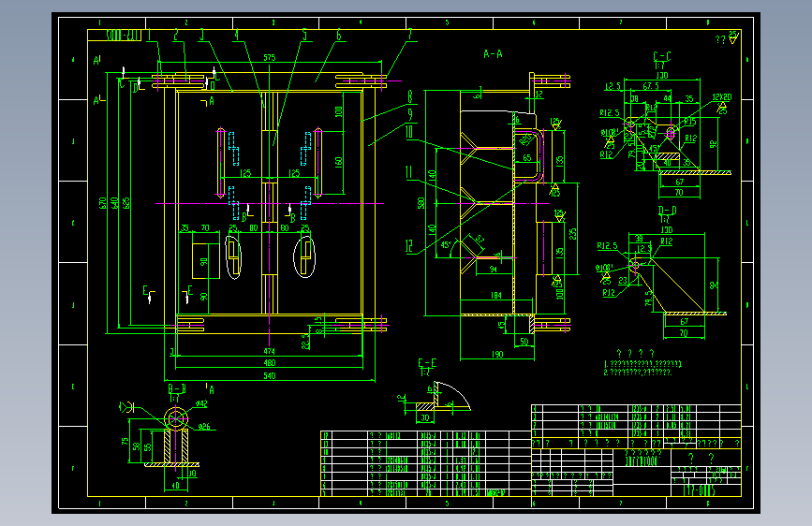Click the D-D detail view title
This screenshot has height=526, width=812.
coord(667,211)
